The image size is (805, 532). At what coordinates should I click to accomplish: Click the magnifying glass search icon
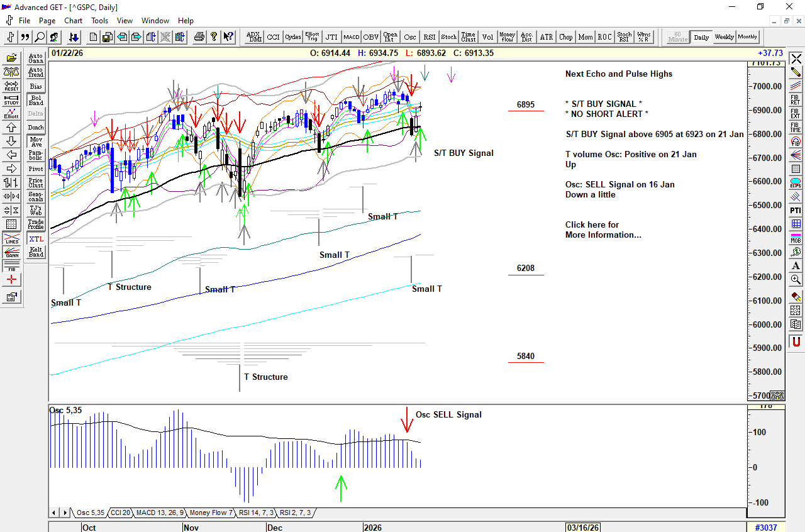(x=40, y=37)
